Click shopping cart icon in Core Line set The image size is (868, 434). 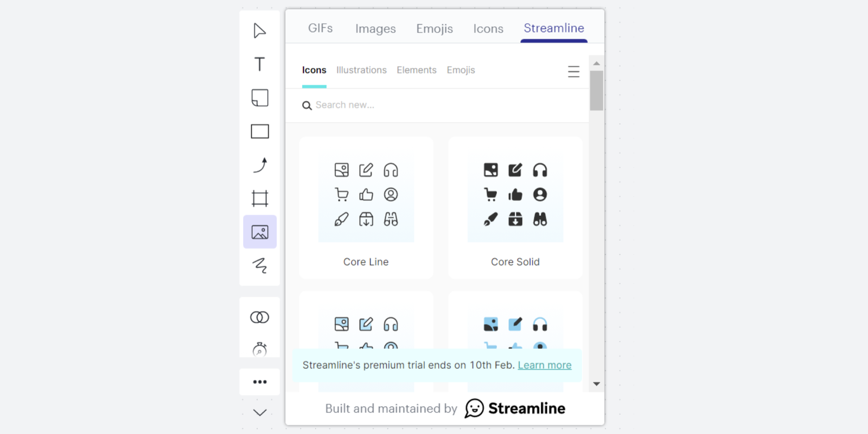click(x=342, y=195)
